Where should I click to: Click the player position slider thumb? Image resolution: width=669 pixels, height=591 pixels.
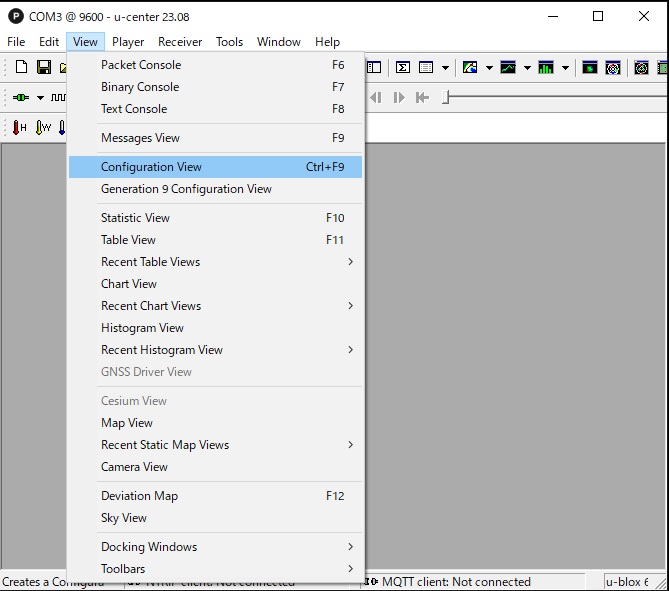tap(445, 97)
